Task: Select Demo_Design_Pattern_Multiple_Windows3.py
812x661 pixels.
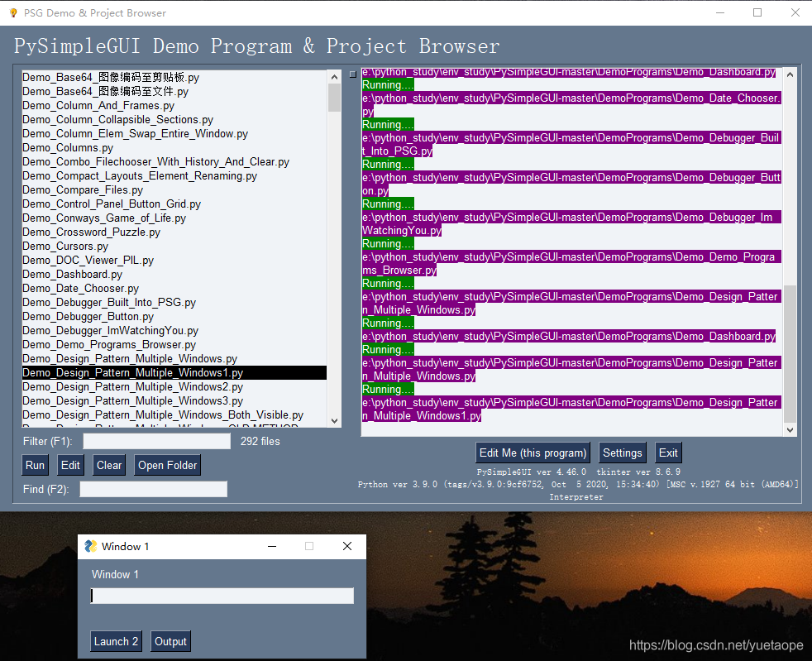Action: coord(174,400)
